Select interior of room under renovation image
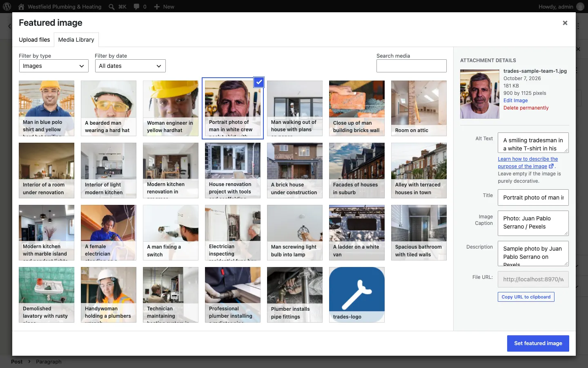Screen dimensions: 588x368 47,171
